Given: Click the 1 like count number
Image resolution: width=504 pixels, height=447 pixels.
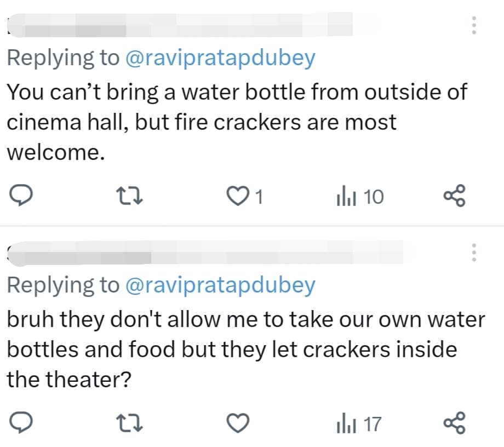Looking at the screenshot, I should (260, 197).
